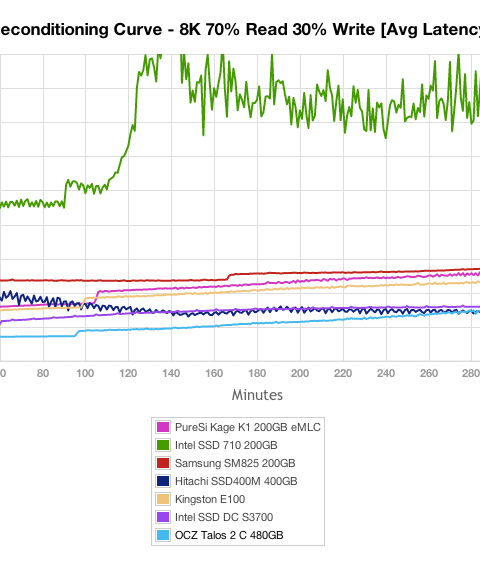Click the 80 tick label on x-axis

(43, 373)
